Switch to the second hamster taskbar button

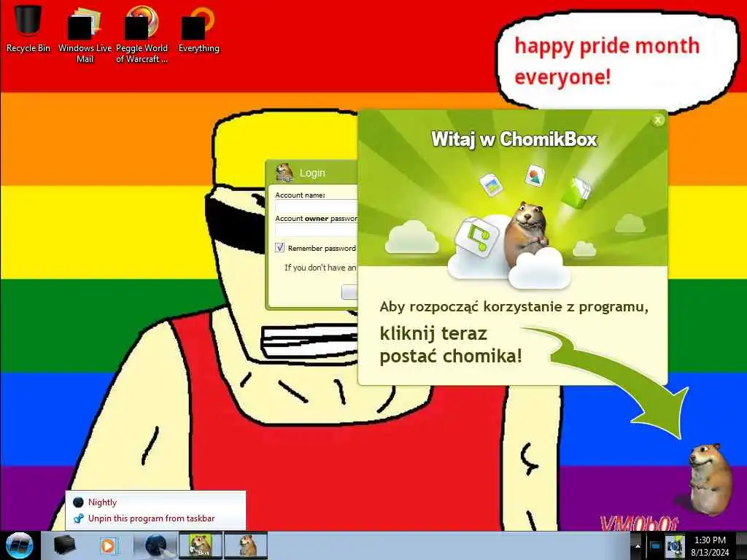point(246,545)
